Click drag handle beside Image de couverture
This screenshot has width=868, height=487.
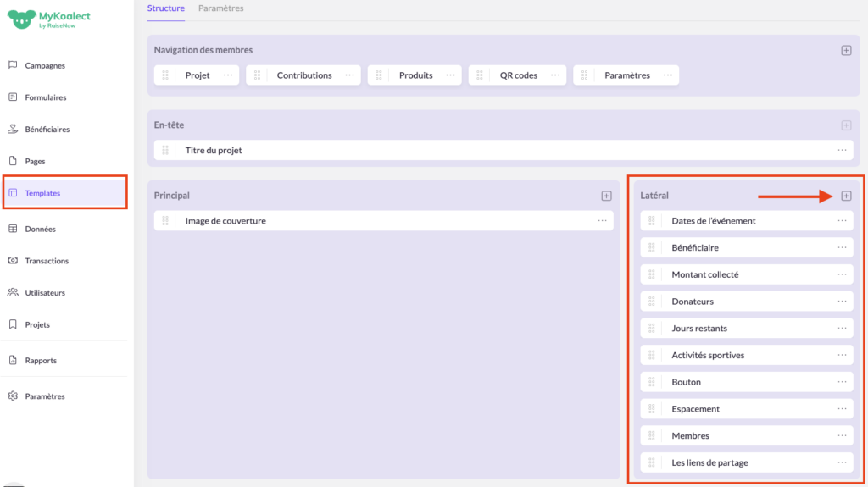[165, 221]
